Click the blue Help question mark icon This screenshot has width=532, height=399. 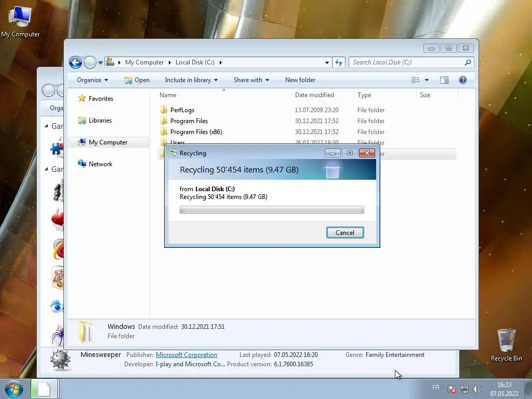[463, 80]
